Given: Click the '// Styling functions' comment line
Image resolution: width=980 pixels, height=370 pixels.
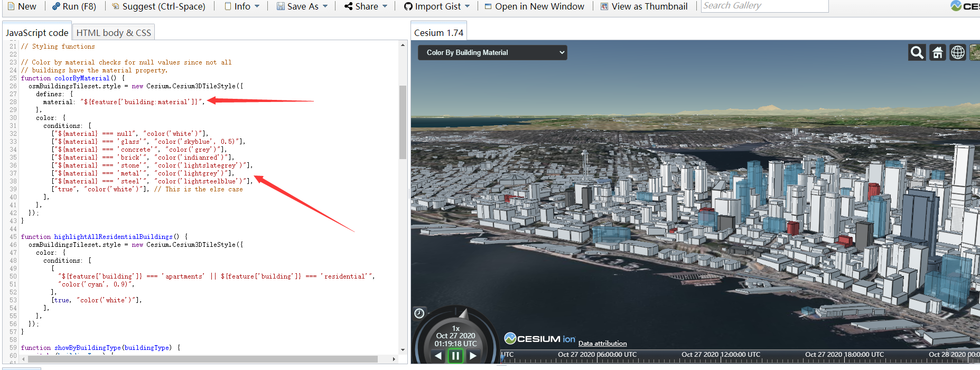Looking at the screenshot, I should 58,47.
